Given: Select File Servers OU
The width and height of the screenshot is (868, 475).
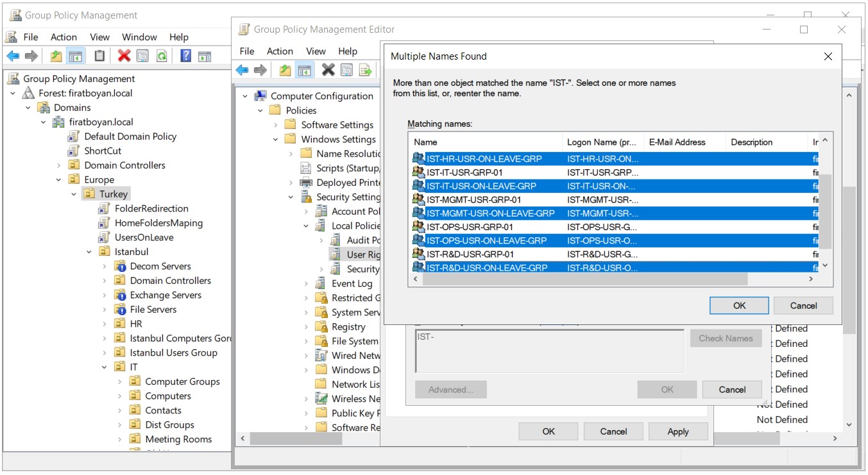Looking at the screenshot, I should point(153,310).
